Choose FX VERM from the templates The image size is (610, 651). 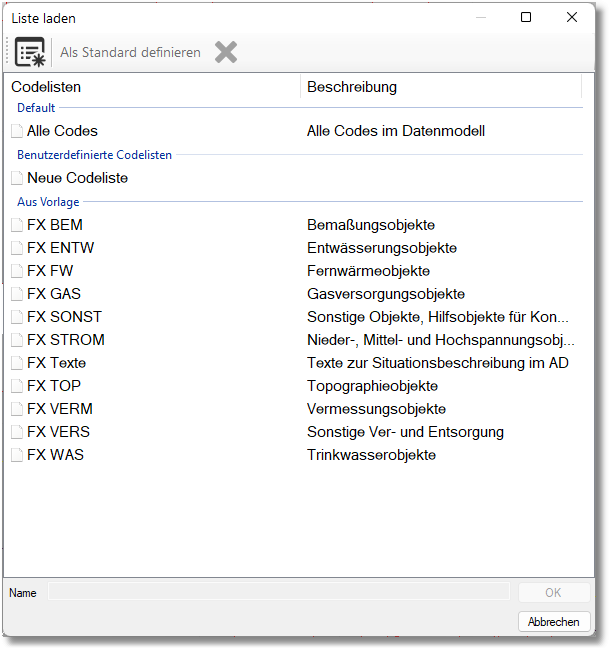coord(59,409)
